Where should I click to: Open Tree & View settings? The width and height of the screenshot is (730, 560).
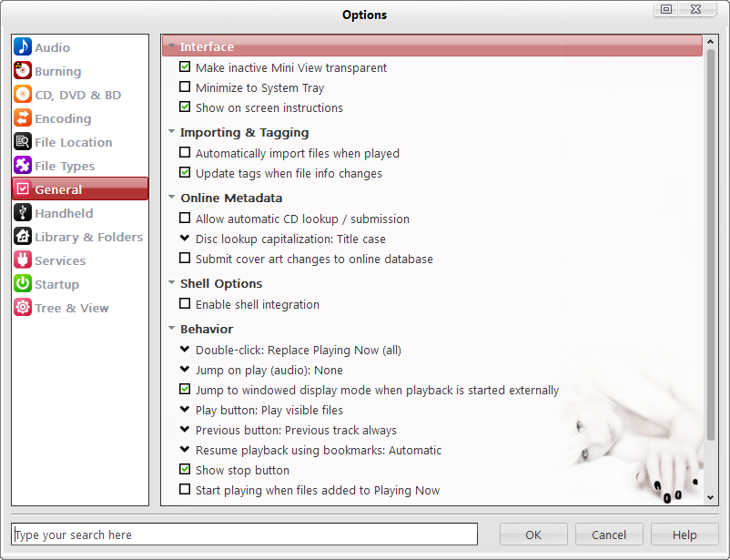pos(72,309)
